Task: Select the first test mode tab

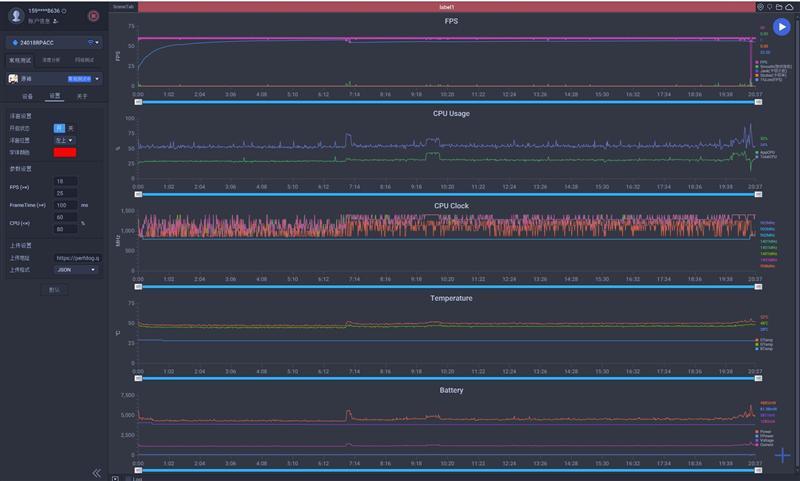Action: coord(20,60)
